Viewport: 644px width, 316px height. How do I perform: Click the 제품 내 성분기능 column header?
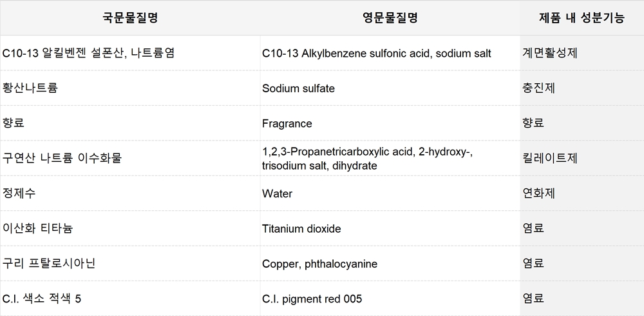(x=582, y=17)
